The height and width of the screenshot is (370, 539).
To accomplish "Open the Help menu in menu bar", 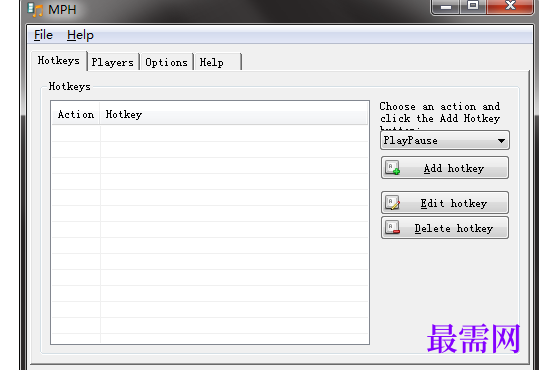I will point(80,35).
